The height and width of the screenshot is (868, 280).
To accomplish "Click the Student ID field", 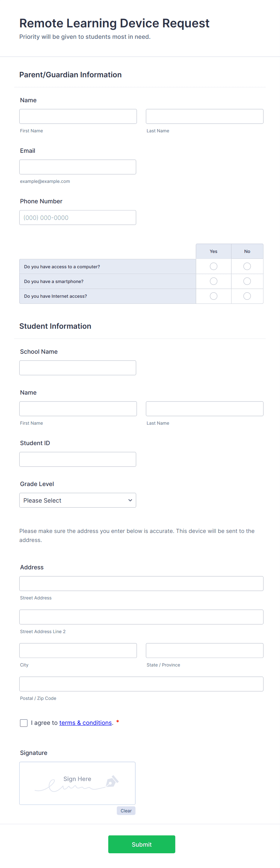I will pos(78,459).
